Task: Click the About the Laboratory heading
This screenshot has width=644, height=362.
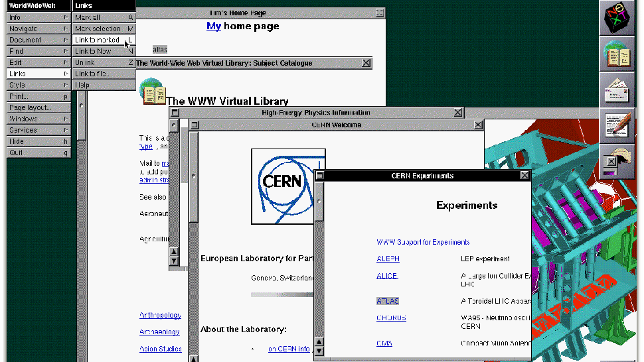Action: [244, 330]
